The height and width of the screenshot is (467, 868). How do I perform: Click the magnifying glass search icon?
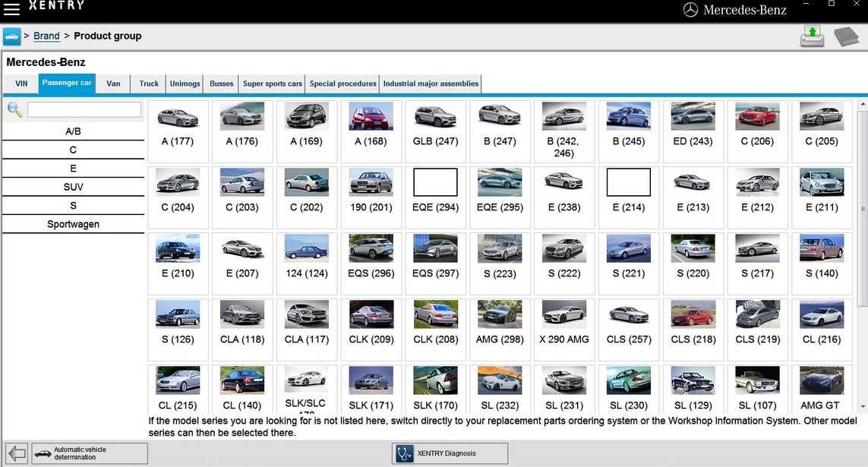click(15, 109)
